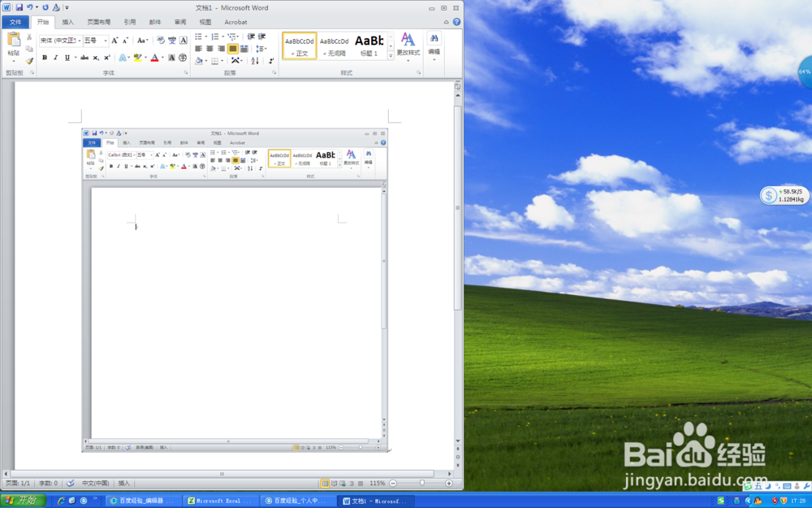Expand the numbering list dropdown arrow
This screenshot has width=812, height=508.
(x=222, y=37)
